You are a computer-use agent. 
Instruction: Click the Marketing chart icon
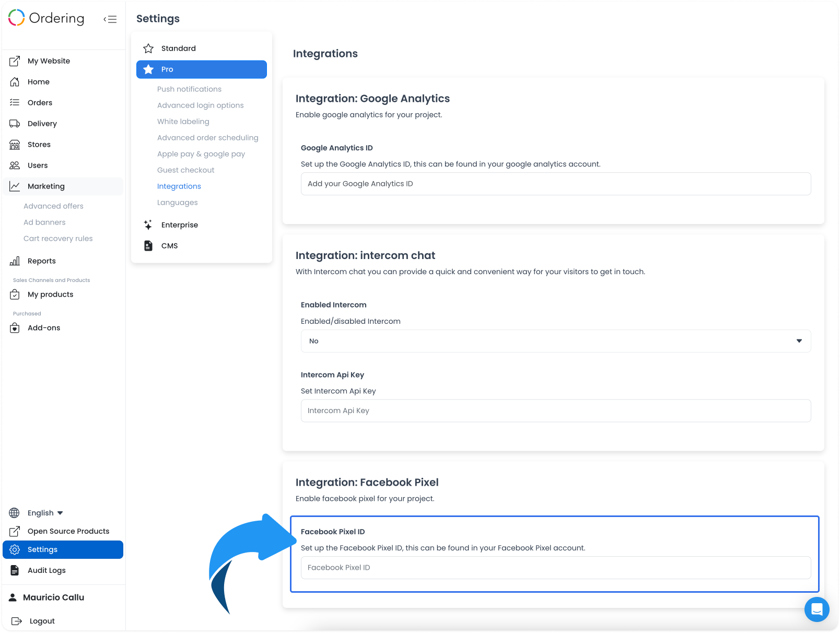tap(15, 186)
